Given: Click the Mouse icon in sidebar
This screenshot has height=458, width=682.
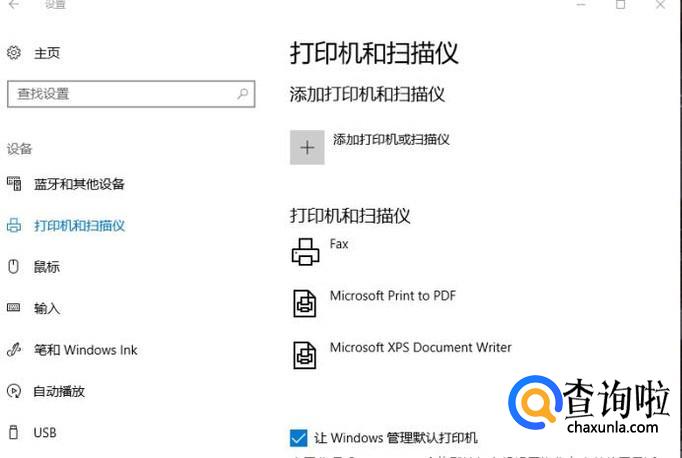Looking at the screenshot, I should click(14, 267).
